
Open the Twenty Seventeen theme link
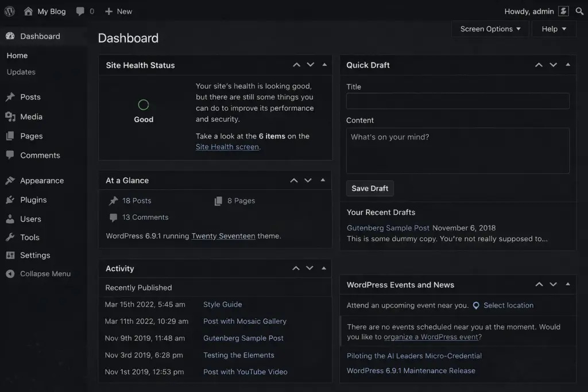[x=223, y=236]
